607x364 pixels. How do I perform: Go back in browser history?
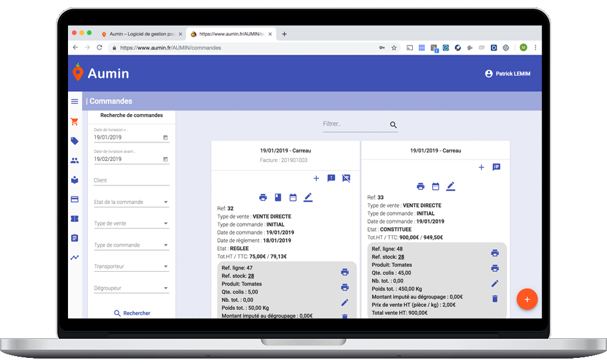pos(75,47)
